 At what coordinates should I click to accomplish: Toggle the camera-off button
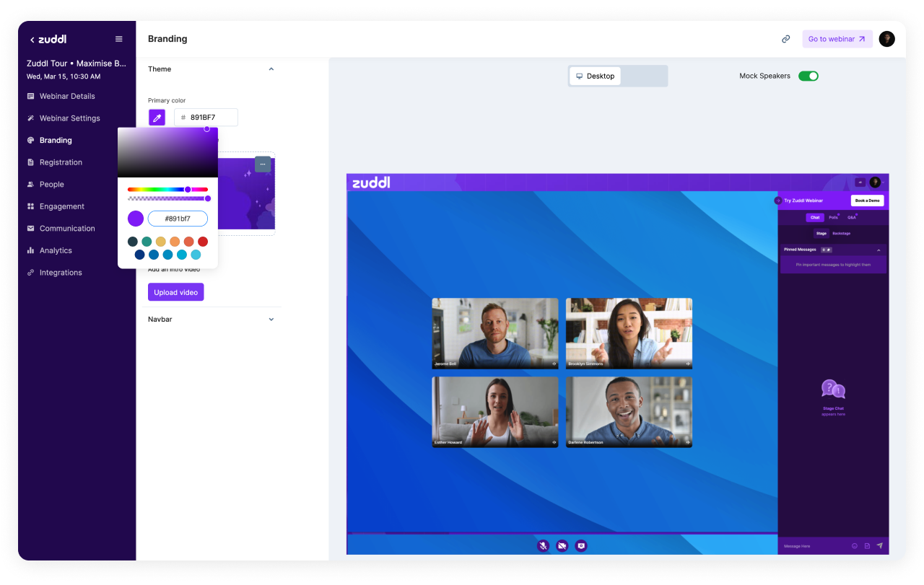562,545
